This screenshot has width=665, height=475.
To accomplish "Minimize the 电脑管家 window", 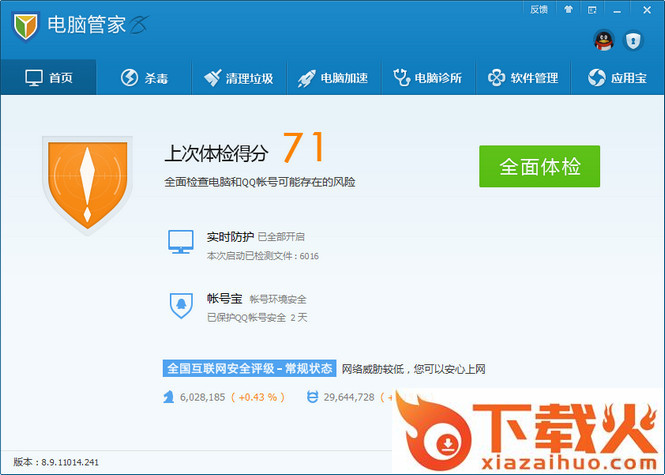I will (617, 10).
